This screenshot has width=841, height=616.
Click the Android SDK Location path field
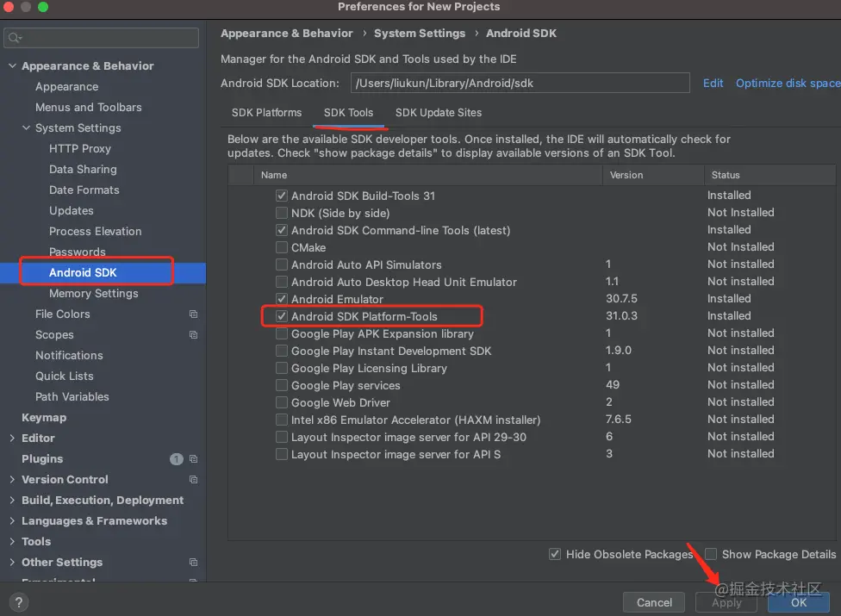click(x=520, y=83)
